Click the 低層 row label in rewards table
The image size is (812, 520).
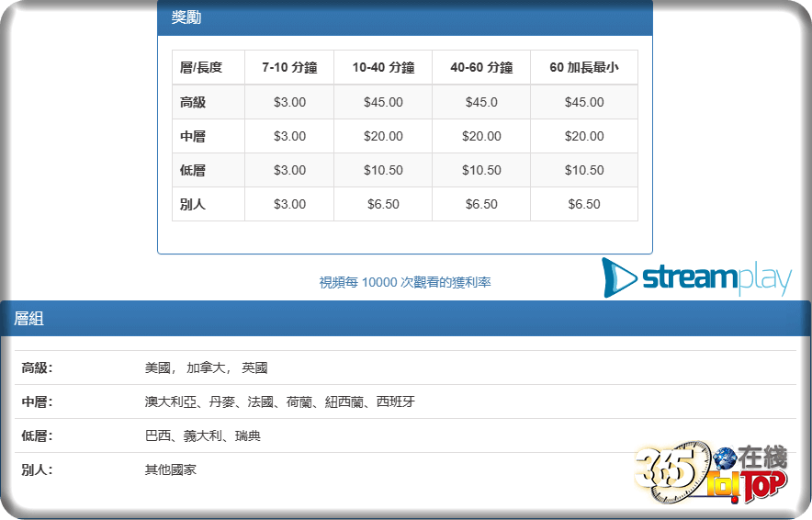pos(209,170)
